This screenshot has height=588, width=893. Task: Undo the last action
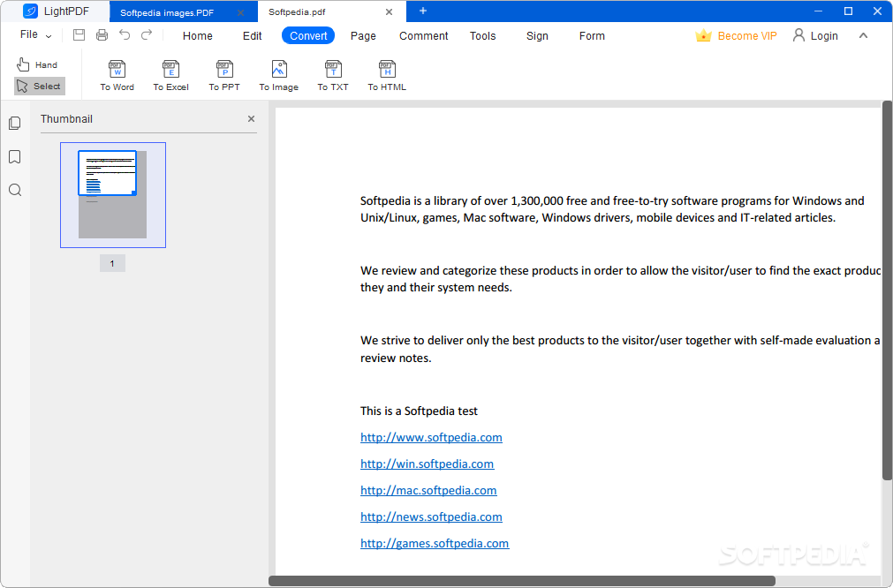125,34
